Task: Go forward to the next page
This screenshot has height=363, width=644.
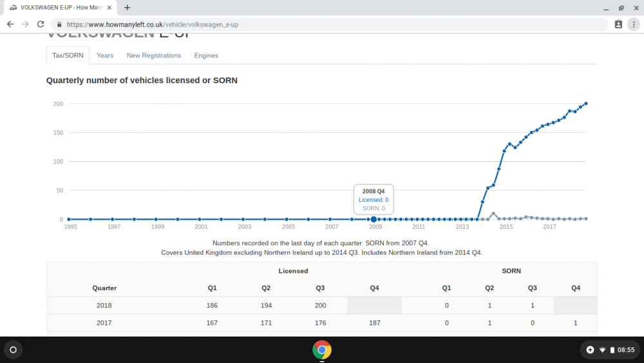Action: click(26, 25)
